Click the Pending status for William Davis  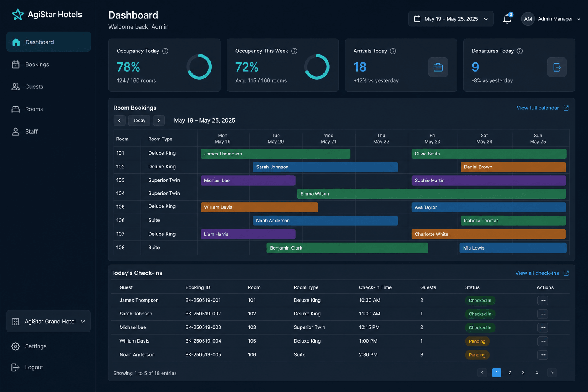tap(477, 341)
